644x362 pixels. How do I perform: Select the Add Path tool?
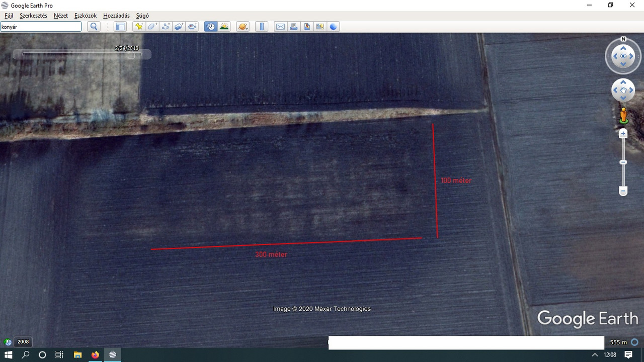[166, 27]
